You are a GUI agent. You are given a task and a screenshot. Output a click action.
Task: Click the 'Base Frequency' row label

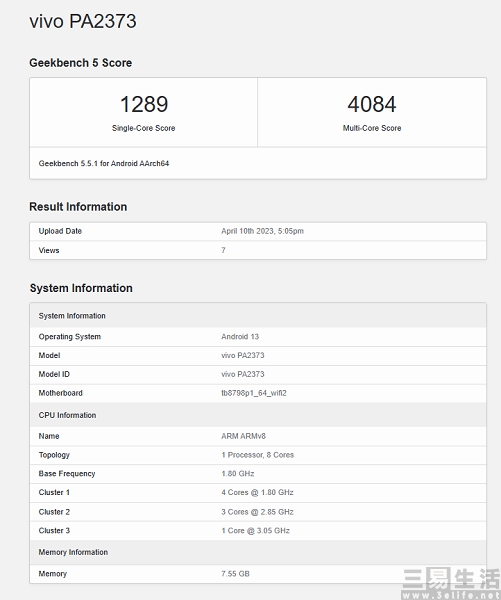[67, 474]
